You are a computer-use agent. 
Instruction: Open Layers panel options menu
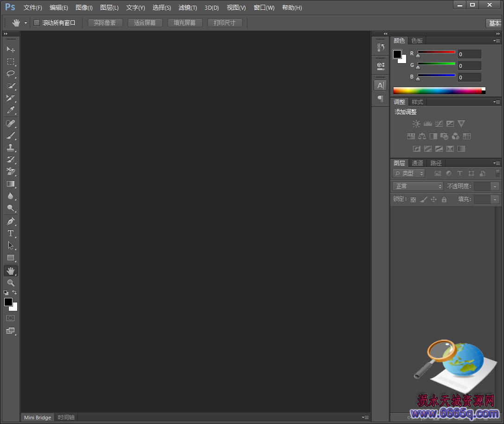[x=497, y=163]
